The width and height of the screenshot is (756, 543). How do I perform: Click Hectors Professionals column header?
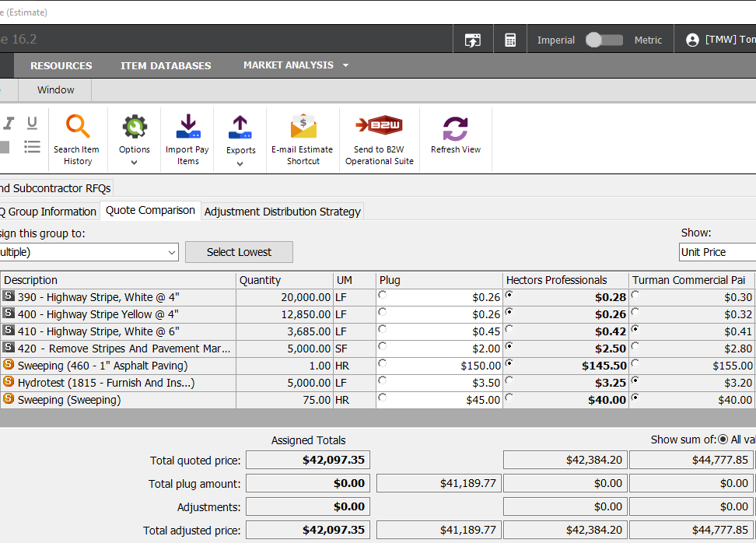click(x=565, y=280)
